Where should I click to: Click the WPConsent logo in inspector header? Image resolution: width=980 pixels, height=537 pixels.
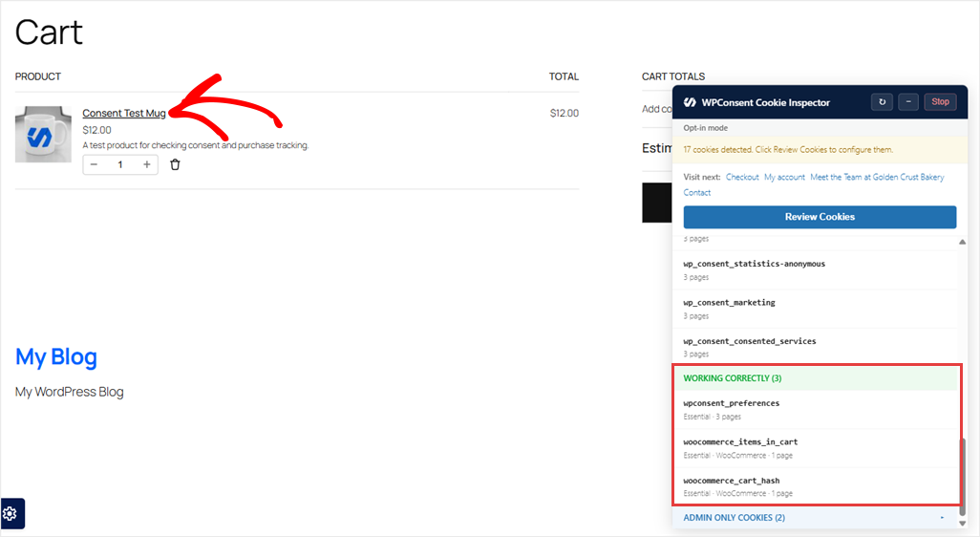(690, 102)
